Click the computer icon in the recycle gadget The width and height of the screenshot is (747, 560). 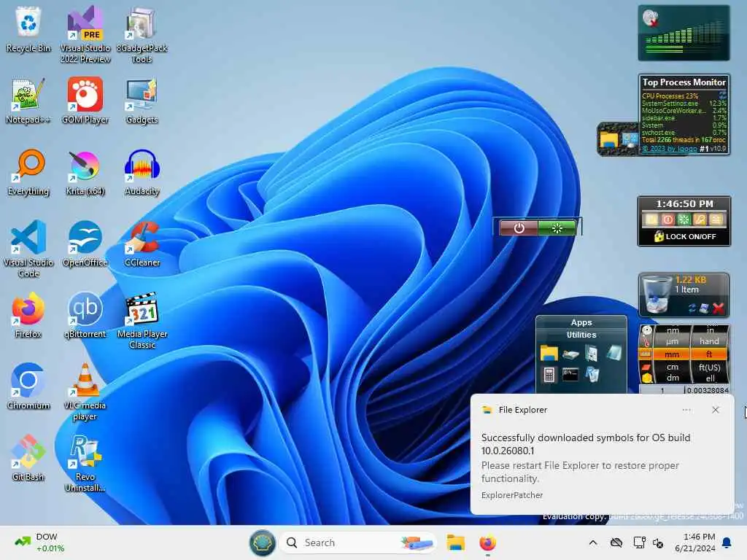coord(705,308)
